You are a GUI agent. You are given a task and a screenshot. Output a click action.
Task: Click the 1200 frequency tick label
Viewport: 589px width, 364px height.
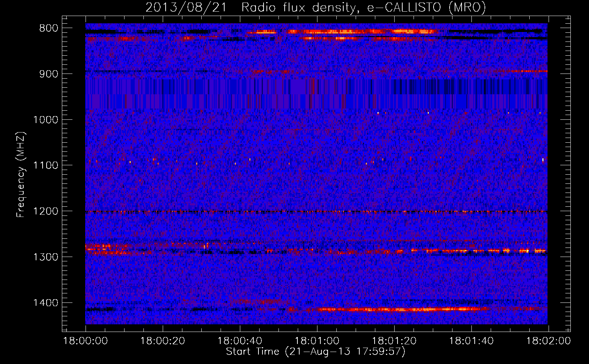tap(46, 211)
